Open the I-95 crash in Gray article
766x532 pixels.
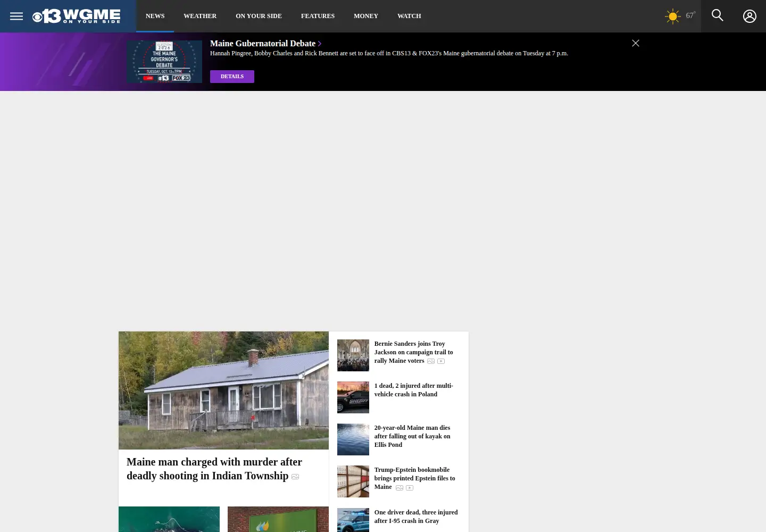click(x=416, y=517)
